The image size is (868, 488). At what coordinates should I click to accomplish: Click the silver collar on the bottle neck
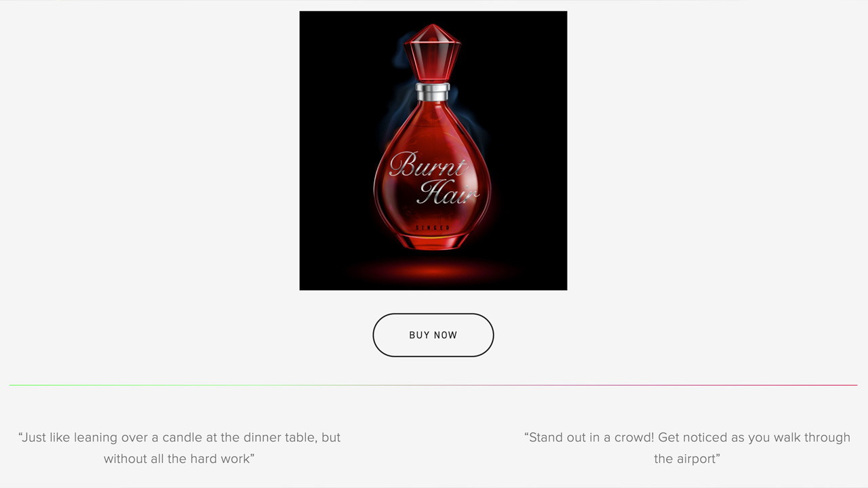433,92
